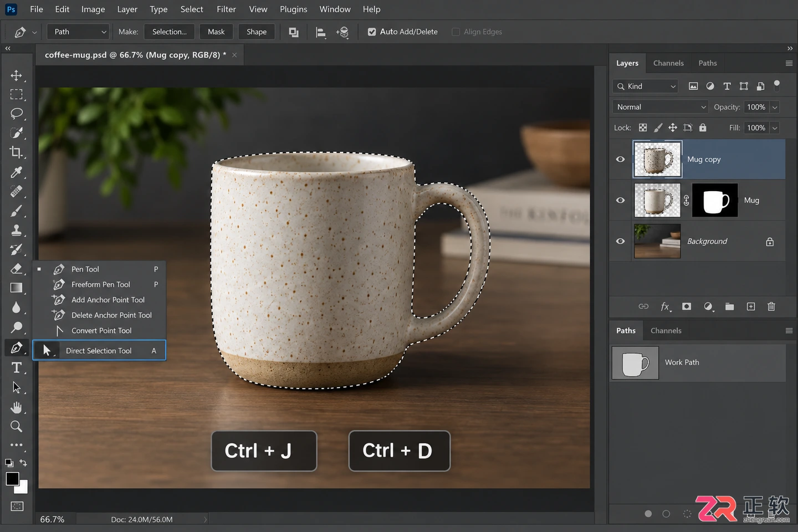798x532 pixels.
Task: Choose Direct Selection Tool from flyout
Action: pos(99,351)
